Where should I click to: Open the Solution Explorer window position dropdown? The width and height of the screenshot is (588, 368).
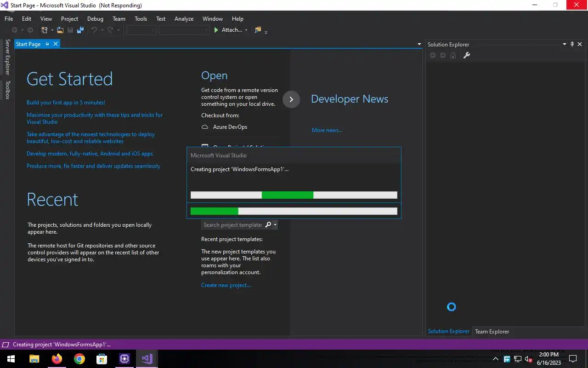click(x=565, y=44)
